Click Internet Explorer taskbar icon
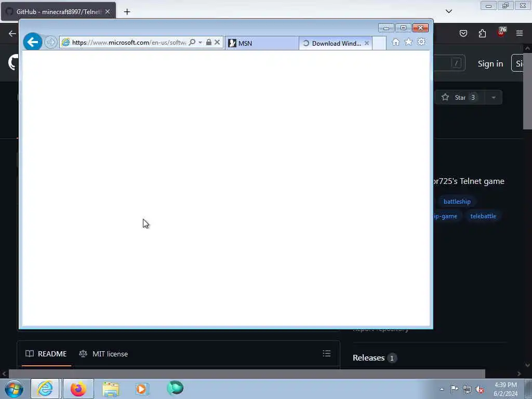 point(45,389)
